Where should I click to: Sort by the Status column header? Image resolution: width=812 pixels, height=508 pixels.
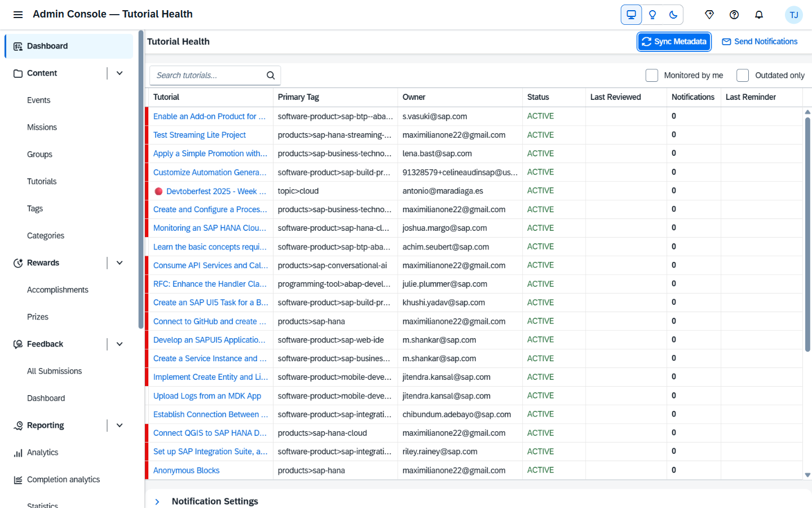(x=554, y=97)
